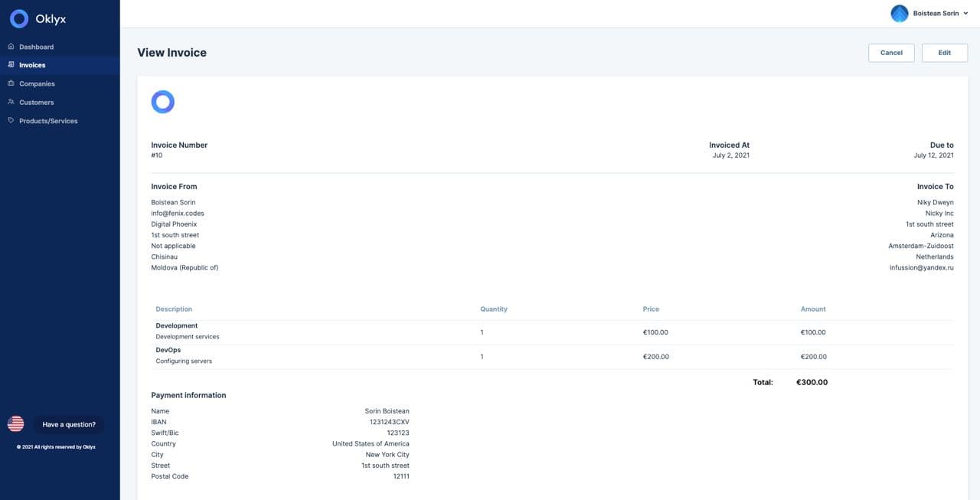Screen dimensions: 980x500
Task: Click the price '€100.00' for Development
Action: click(x=655, y=332)
